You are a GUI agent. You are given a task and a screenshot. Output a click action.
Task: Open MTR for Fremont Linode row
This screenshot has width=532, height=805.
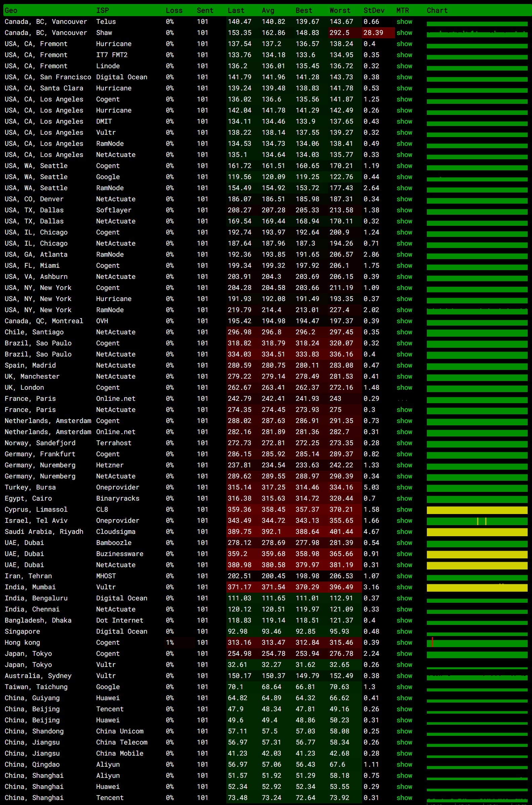click(404, 66)
